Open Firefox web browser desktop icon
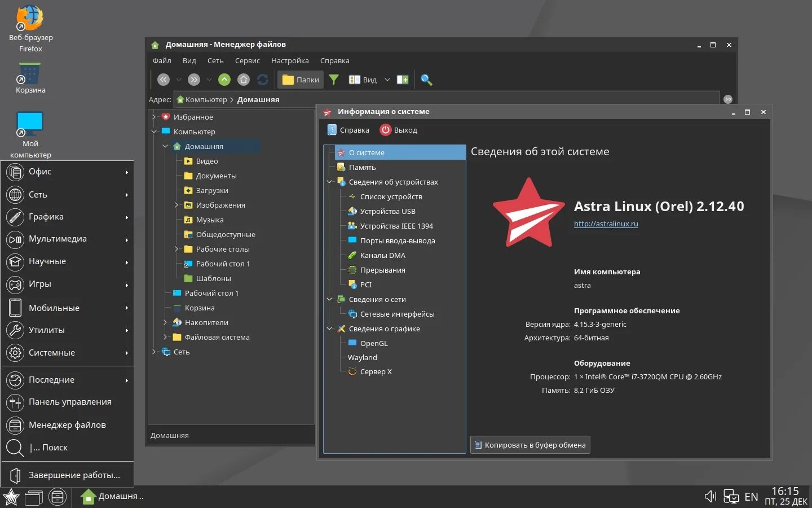Viewport: 812px width, 508px height. tap(30, 29)
